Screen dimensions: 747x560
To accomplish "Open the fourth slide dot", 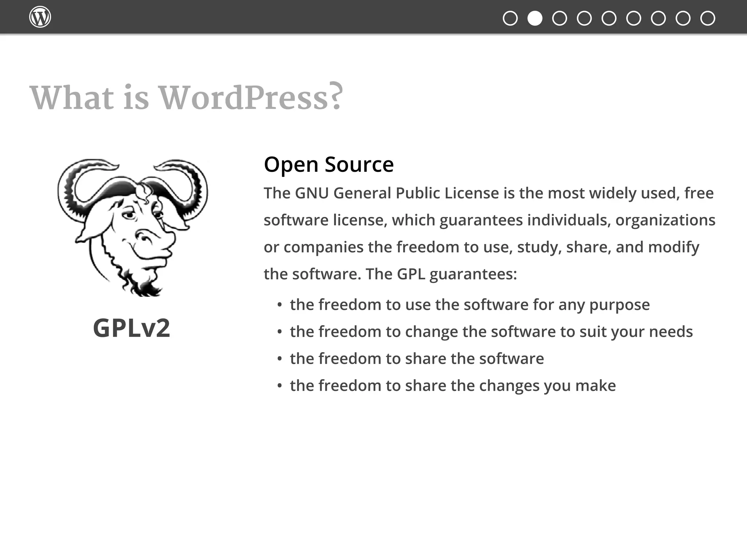I will pos(584,18).
